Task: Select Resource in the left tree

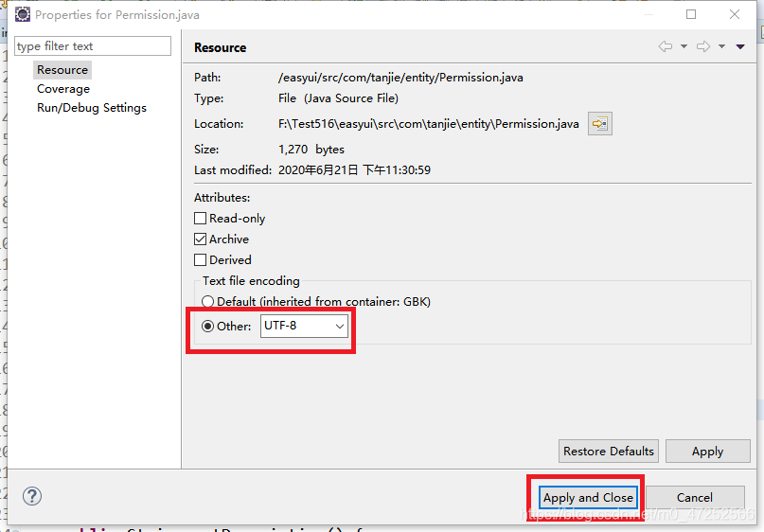Action: tap(62, 70)
